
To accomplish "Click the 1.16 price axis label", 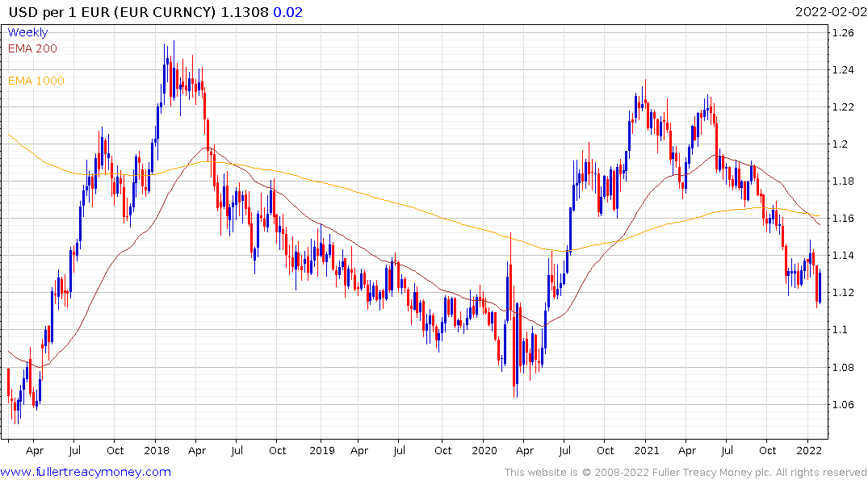I will tap(843, 219).
